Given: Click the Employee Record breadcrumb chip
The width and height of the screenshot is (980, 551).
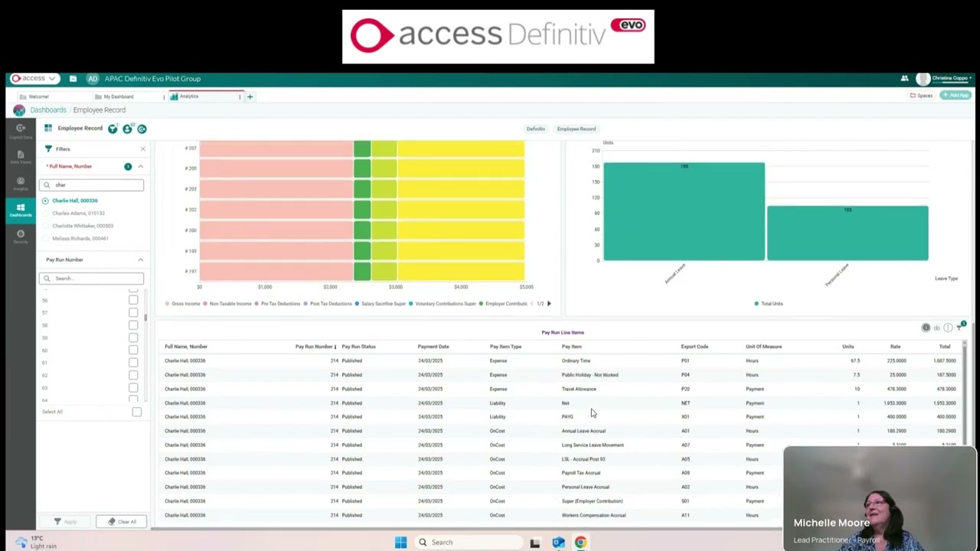Looking at the screenshot, I should tap(576, 129).
